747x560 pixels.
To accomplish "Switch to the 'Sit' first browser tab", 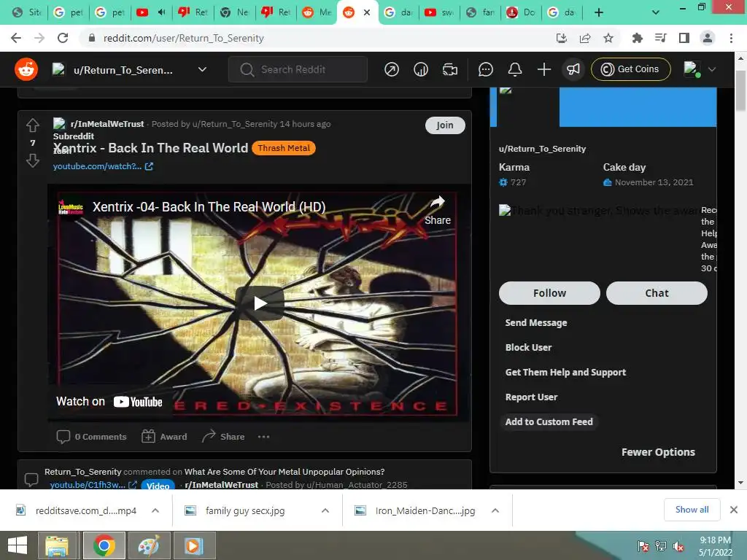I will [27, 12].
